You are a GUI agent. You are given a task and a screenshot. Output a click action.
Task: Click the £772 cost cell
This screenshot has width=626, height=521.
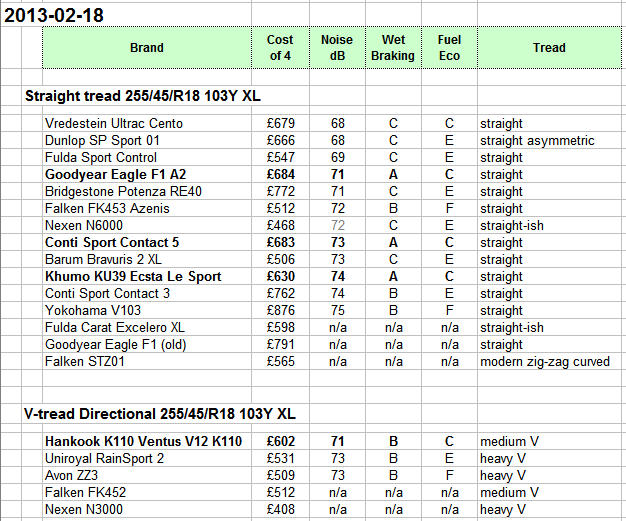281,191
